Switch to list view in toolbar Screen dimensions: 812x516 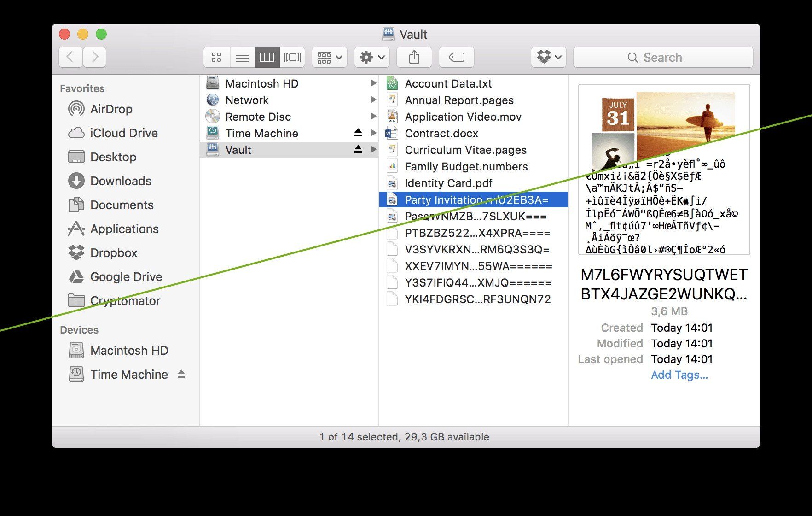click(x=242, y=57)
